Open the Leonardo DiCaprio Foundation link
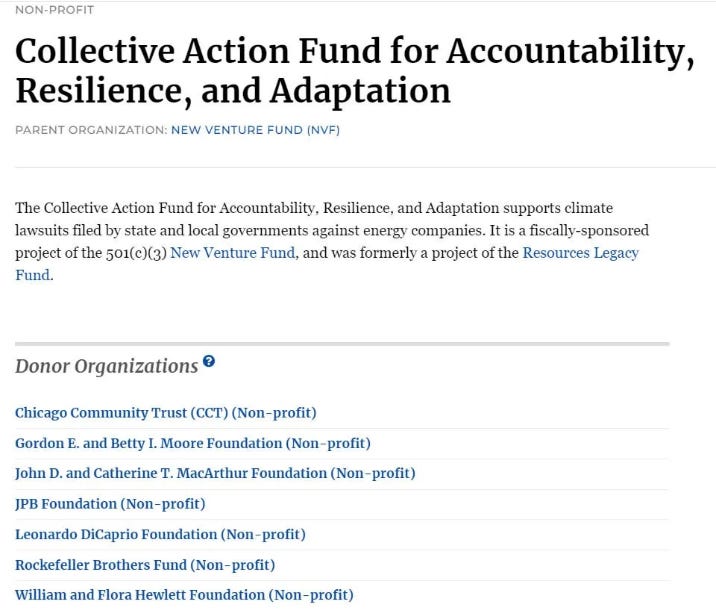The height and width of the screenshot is (613, 716). point(160,534)
